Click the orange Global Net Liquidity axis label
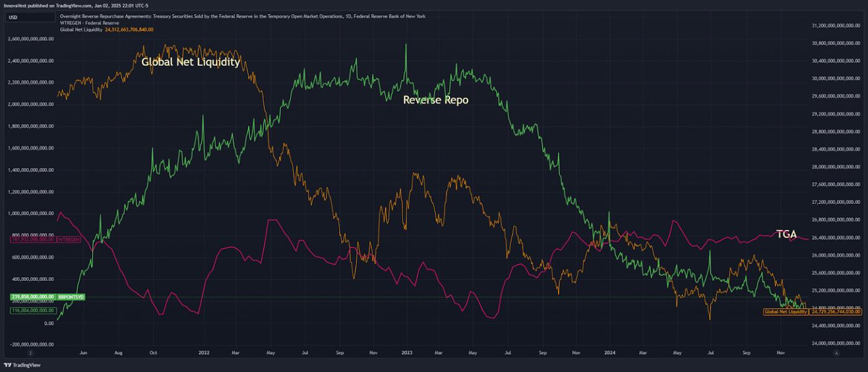Screen dimensions: 868x372 point(786,311)
